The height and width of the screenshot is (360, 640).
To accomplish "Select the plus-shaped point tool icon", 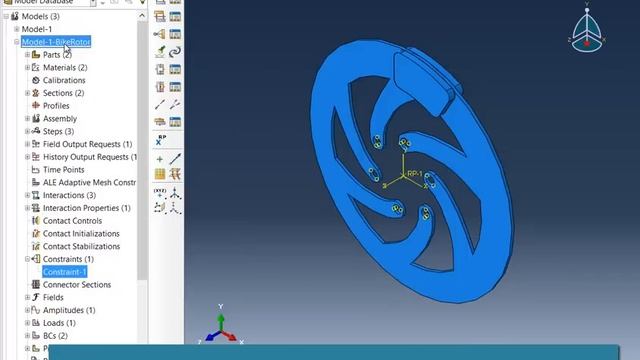I will tap(160, 159).
